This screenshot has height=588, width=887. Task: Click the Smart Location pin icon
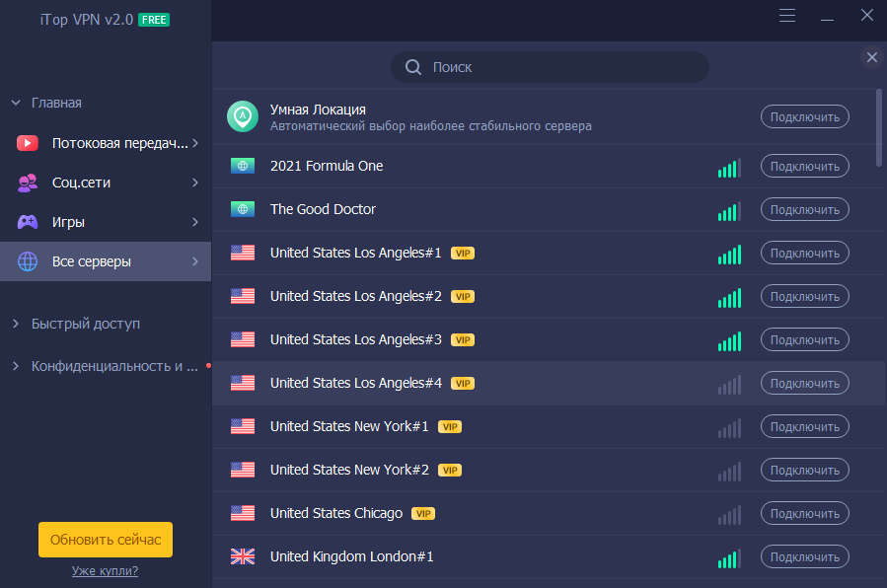click(x=243, y=116)
